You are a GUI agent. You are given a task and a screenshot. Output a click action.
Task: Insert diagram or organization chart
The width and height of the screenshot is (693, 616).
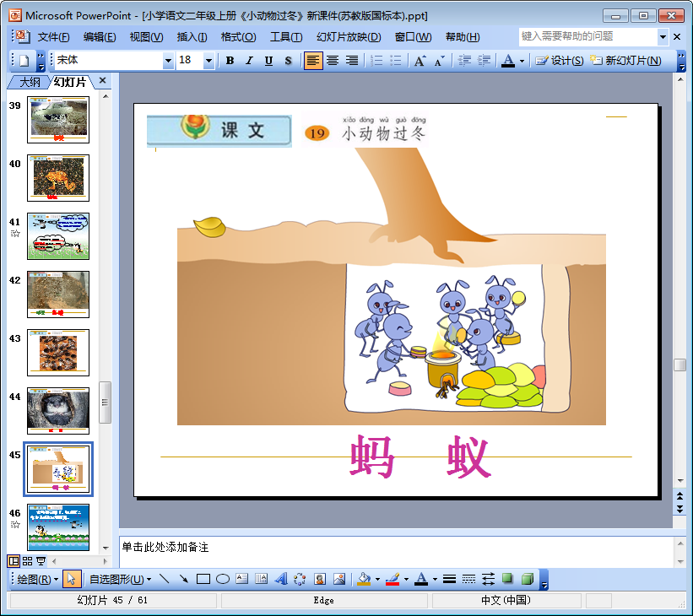click(x=300, y=579)
